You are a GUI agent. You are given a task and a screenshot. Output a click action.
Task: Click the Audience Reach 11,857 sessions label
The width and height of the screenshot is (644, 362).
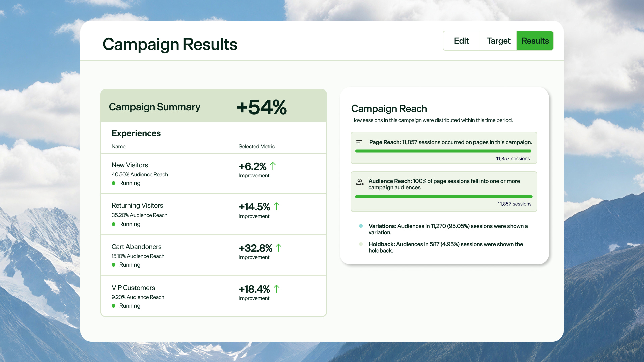point(515,204)
